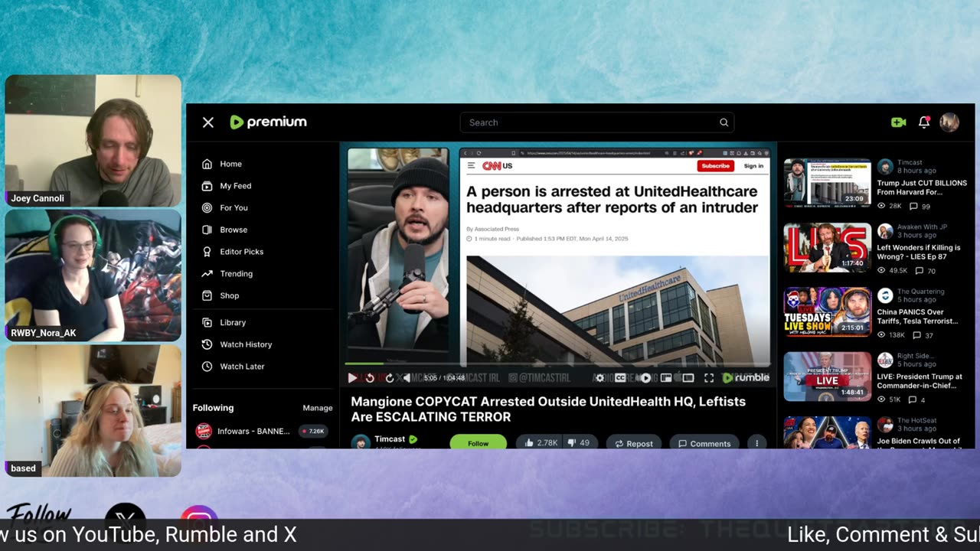980x551 pixels.
Task: Enter fullscreen in the video player
Action: (709, 378)
